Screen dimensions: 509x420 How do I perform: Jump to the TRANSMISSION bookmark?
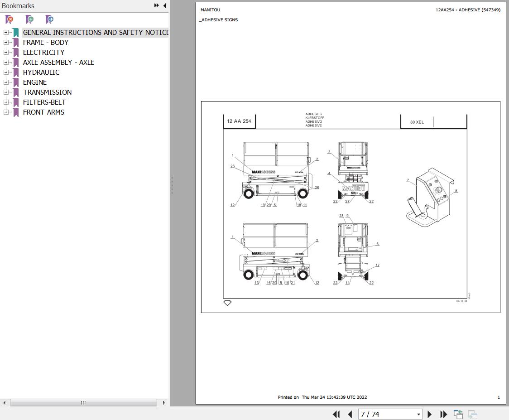48,92
